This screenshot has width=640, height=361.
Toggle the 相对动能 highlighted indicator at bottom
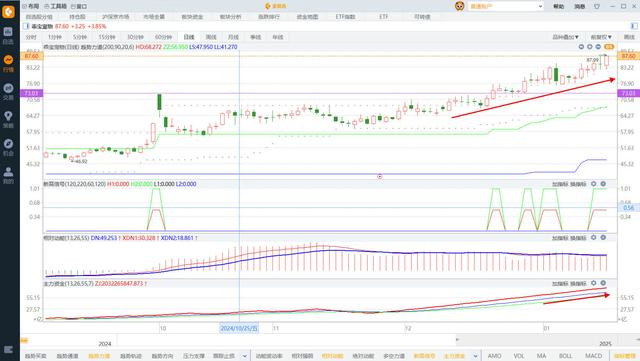[x=332, y=356]
